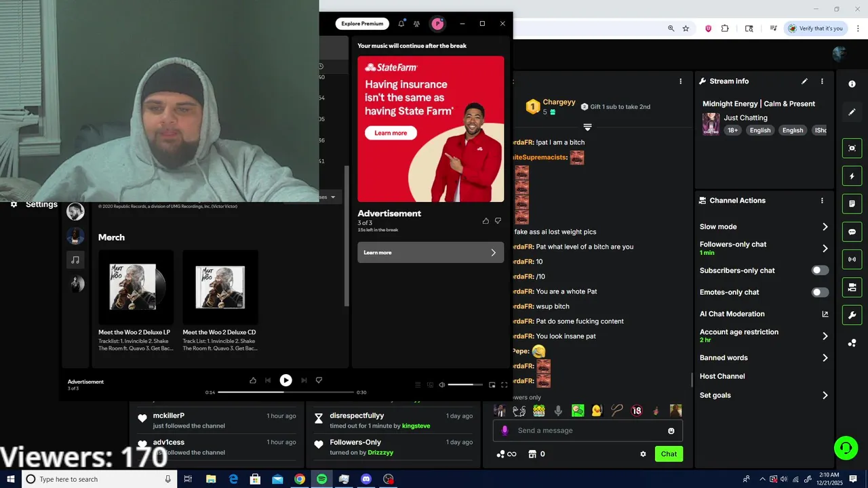Open Spotify friend activity icon
This screenshot has height=488, width=868.
[416, 24]
